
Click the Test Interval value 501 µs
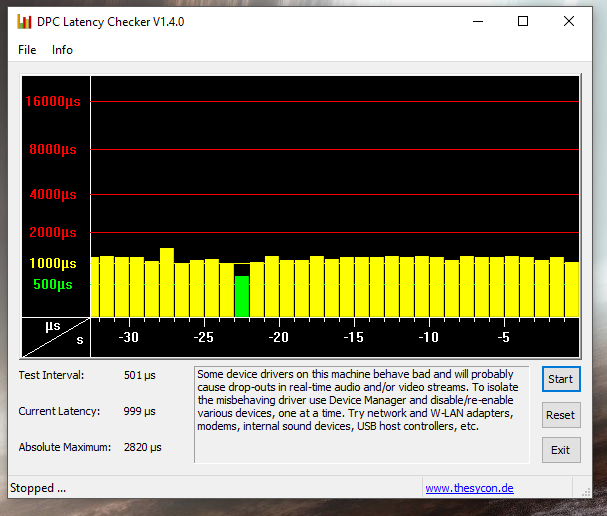(x=139, y=375)
